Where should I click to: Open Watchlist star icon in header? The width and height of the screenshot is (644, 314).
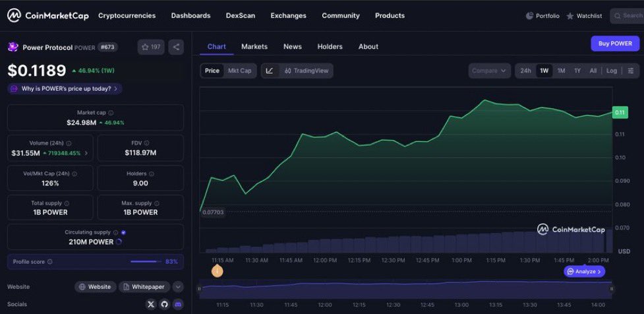point(570,16)
